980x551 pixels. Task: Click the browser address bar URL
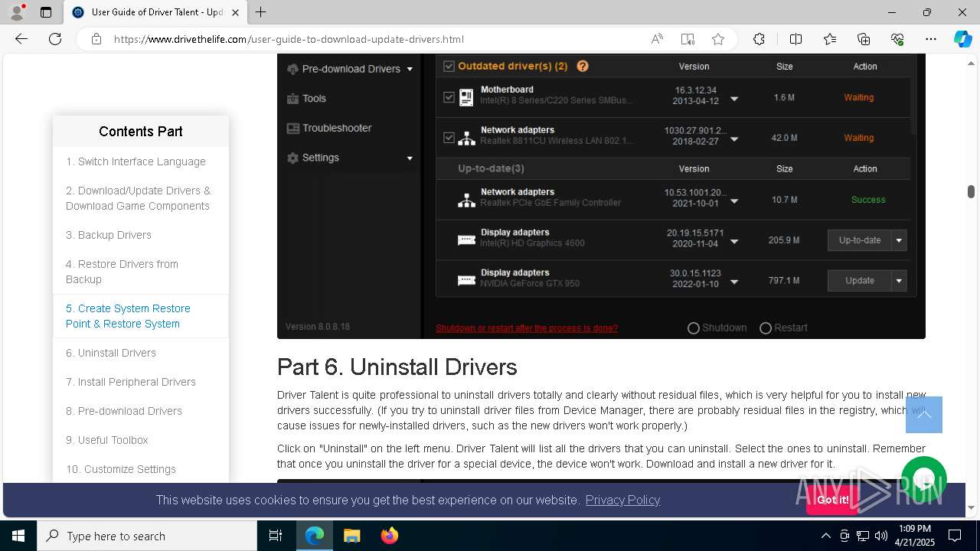pos(289,39)
